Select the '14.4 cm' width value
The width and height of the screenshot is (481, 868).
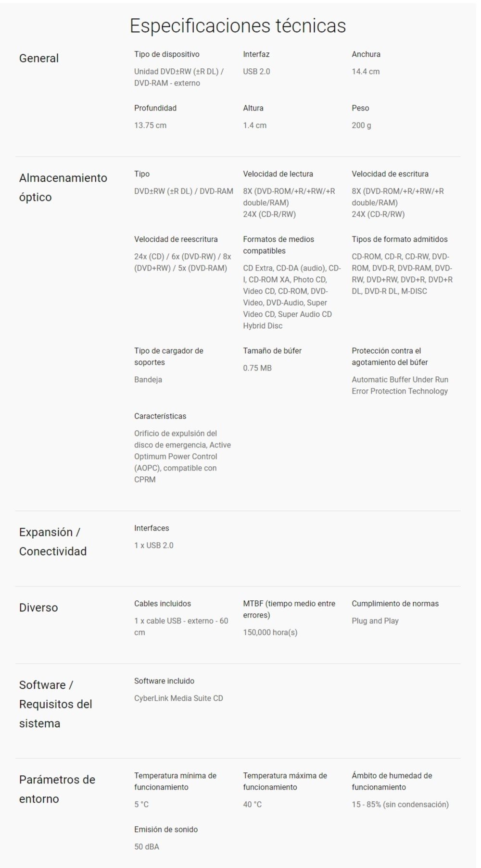pos(366,72)
